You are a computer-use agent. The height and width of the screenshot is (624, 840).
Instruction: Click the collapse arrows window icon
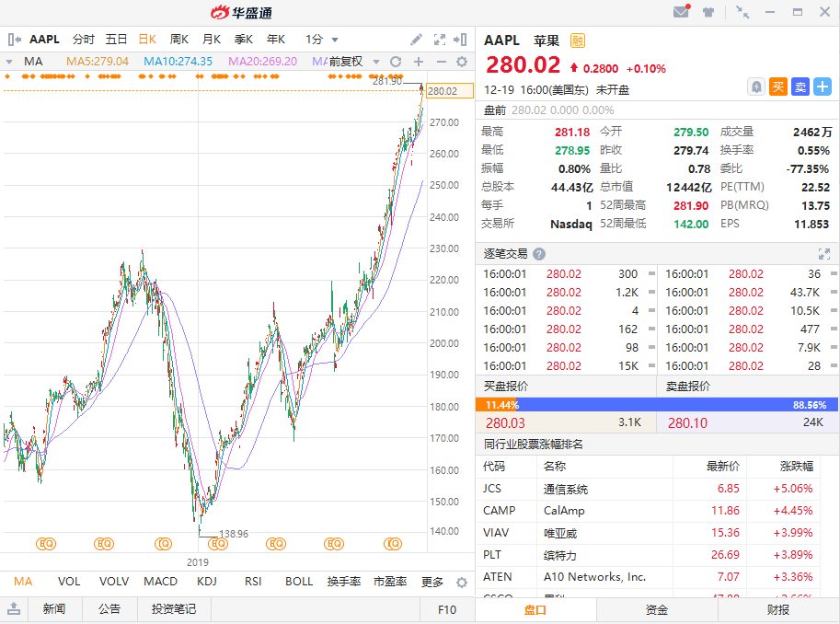point(742,12)
